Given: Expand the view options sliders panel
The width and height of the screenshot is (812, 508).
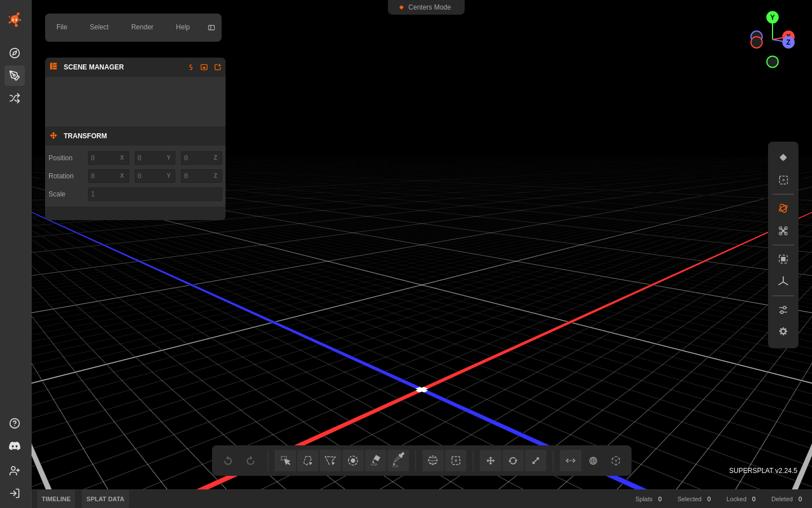Looking at the screenshot, I should pyautogui.click(x=783, y=310).
